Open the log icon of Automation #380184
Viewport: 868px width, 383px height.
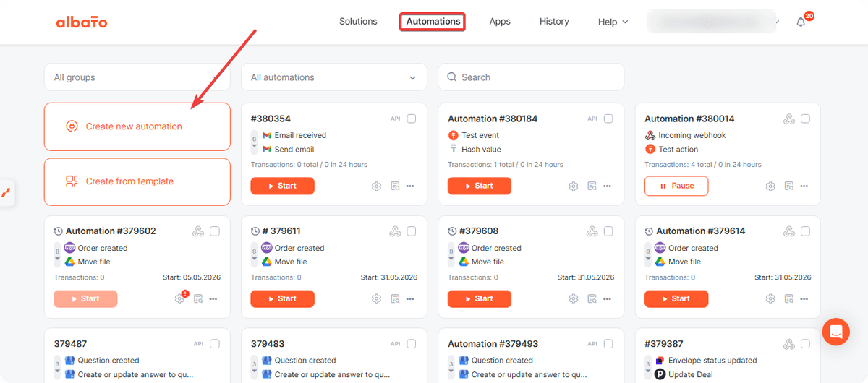click(592, 186)
